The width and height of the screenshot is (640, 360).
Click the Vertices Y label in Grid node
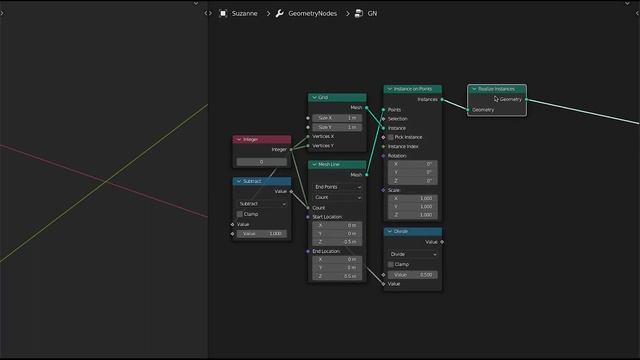tap(323, 146)
